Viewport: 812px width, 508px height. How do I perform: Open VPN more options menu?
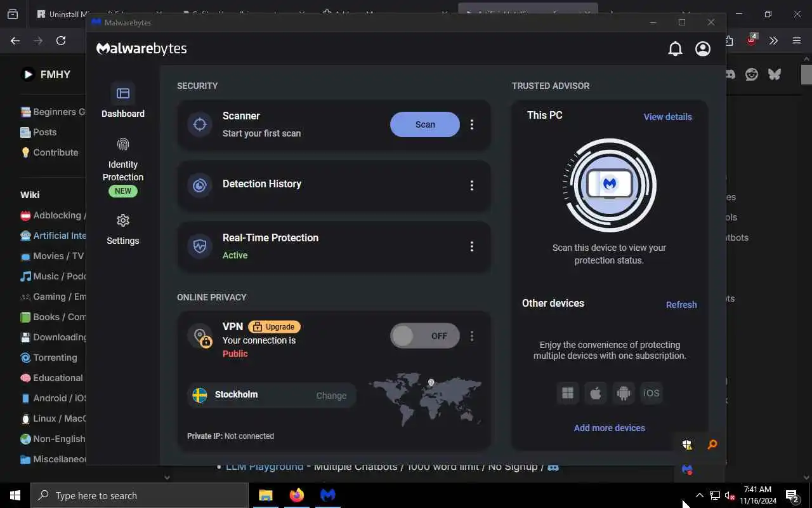click(471, 336)
